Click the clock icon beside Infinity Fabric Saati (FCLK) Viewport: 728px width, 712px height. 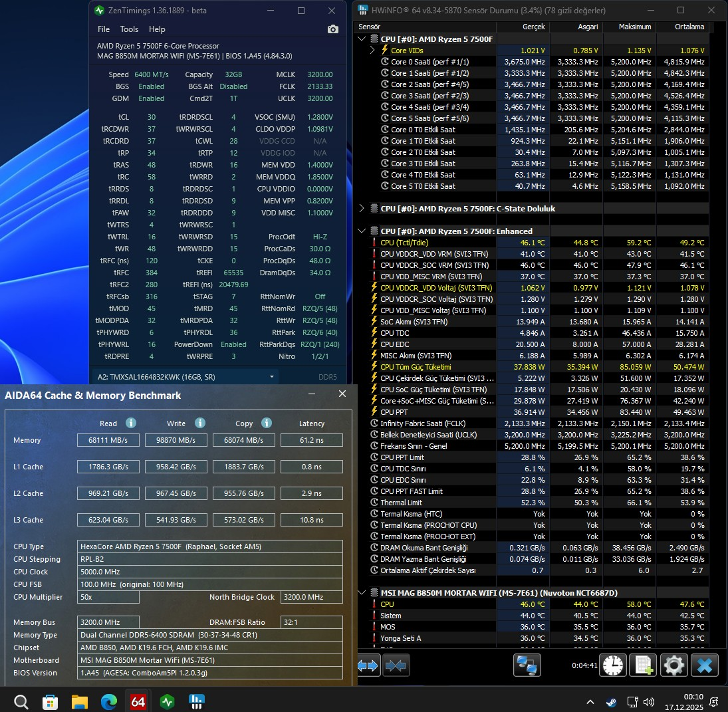[x=374, y=423]
